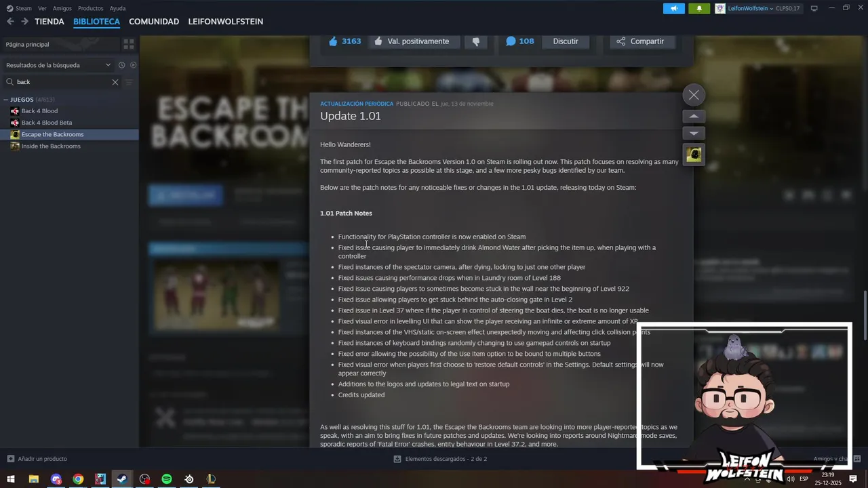Viewport: 868px width, 488px height.
Task: Collapse the JUEGOS category
Action: click(6, 100)
